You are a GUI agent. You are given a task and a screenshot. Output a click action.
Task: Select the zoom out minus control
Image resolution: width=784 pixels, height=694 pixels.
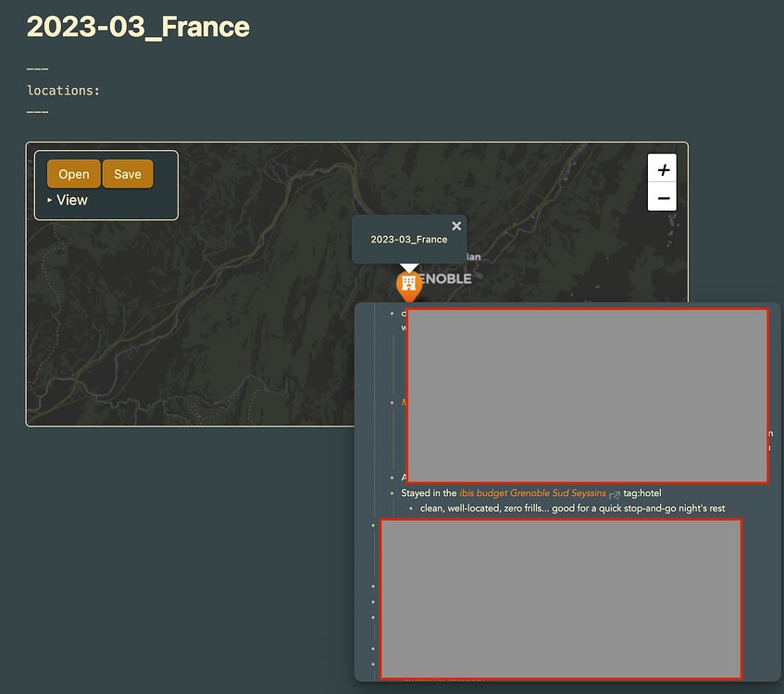[662, 197]
